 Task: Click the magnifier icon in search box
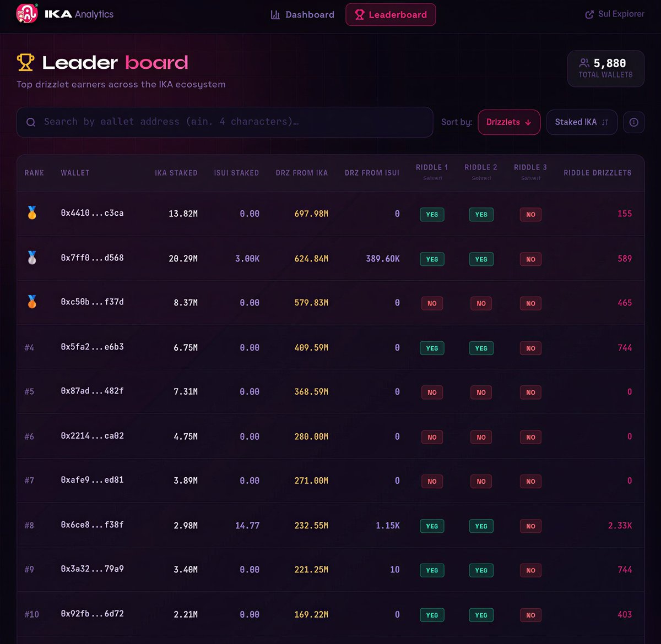[x=31, y=122]
